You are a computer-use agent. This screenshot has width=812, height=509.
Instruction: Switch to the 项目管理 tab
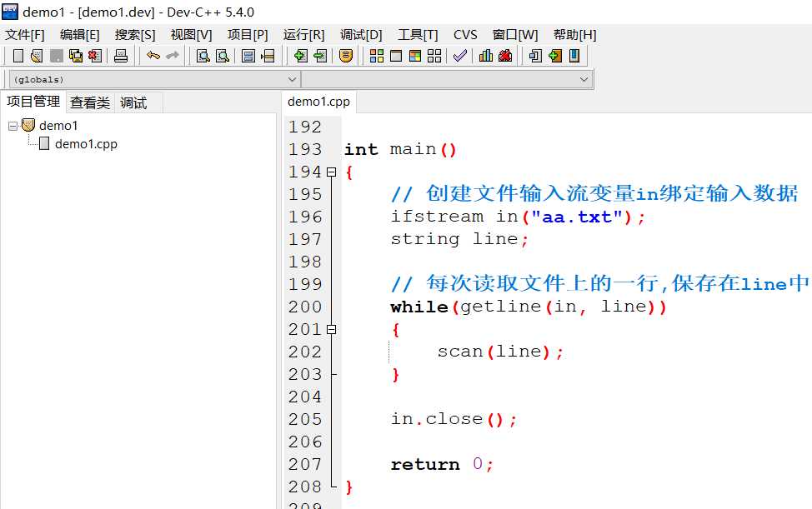coord(33,102)
